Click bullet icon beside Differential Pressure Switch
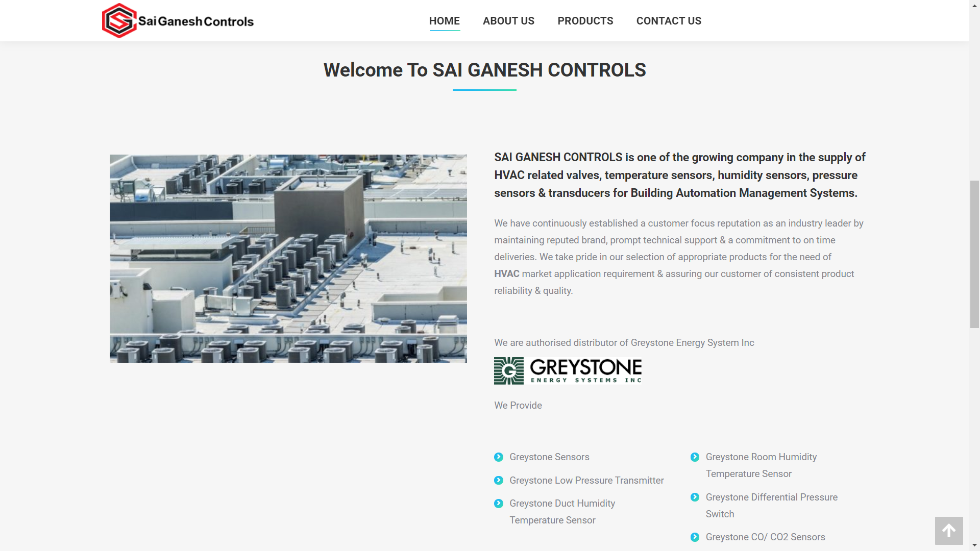The image size is (980, 551). pyautogui.click(x=695, y=497)
